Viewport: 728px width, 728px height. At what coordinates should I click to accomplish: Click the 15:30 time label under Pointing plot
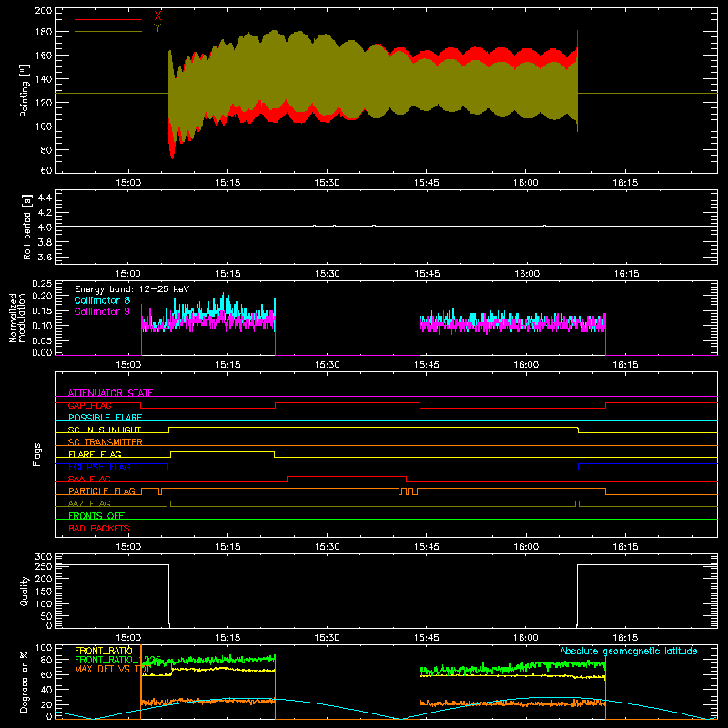pos(327,183)
